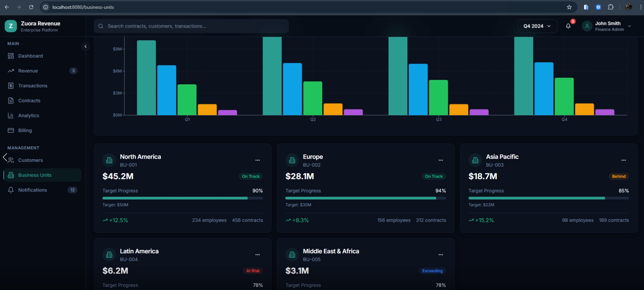The height and width of the screenshot is (290, 644).
Task: Click the Behind status badge
Action: [618, 176]
